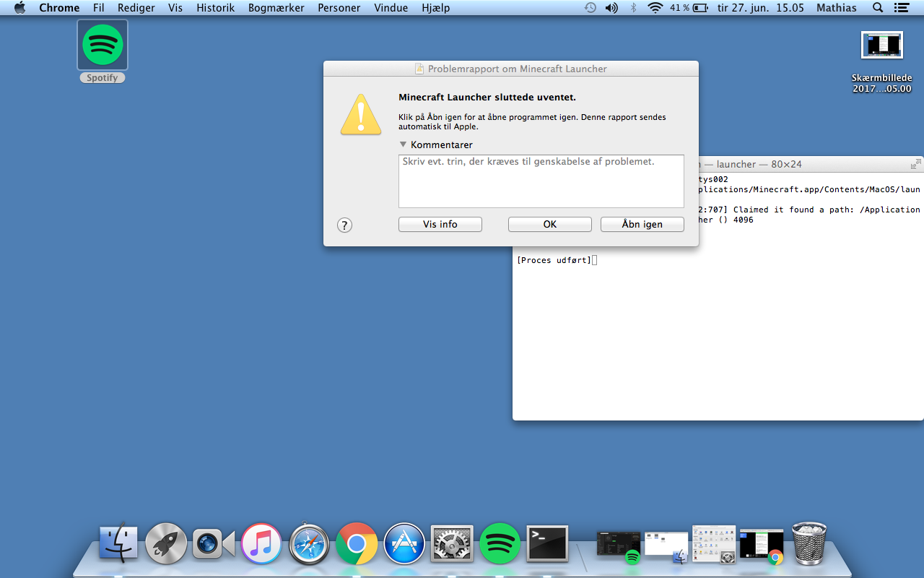Open the Rediger menu
The width and height of the screenshot is (924, 578).
pos(136,8)
